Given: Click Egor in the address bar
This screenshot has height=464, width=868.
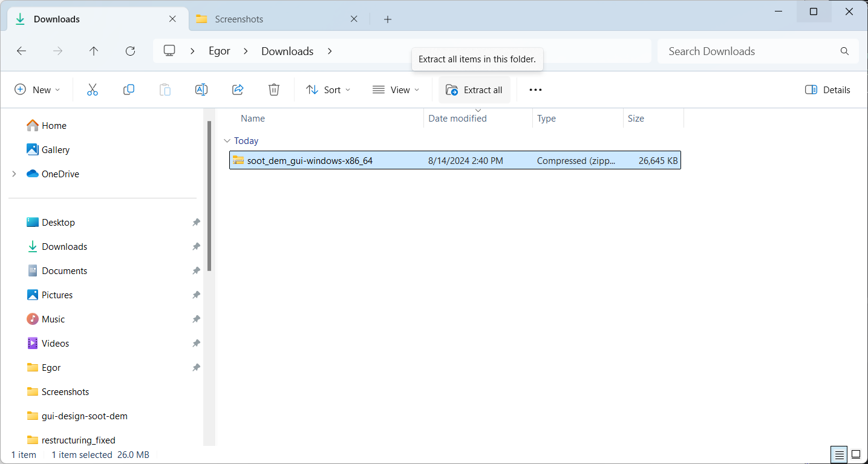Looking at the screenshot, I should click(x=220, y=51).
